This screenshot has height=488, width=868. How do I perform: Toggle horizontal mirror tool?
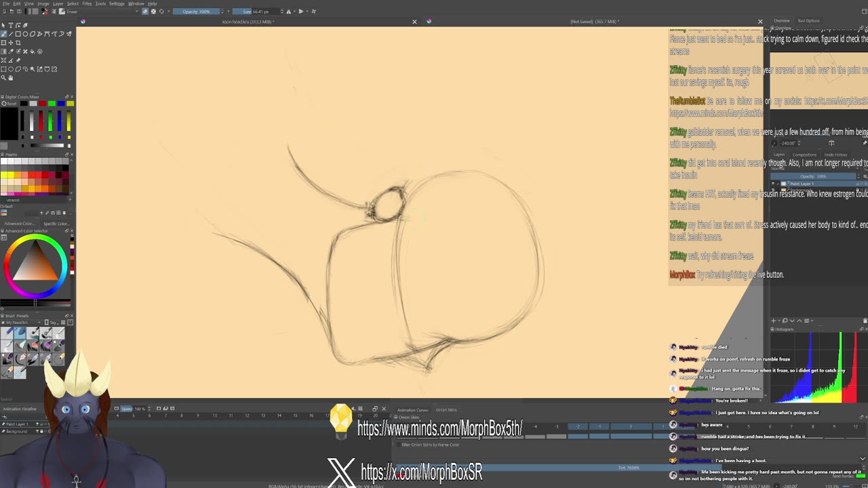289,12
